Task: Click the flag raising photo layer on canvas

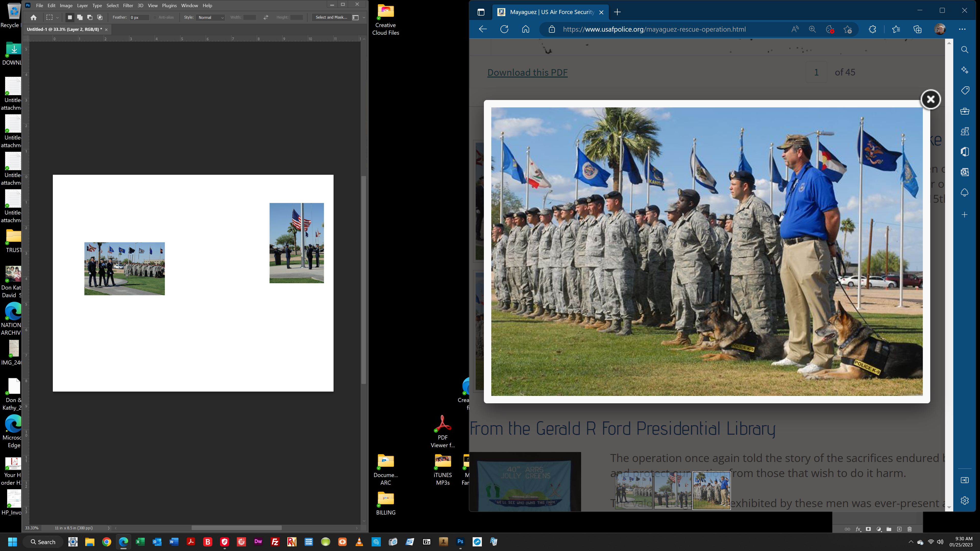Action: [297, 243]
